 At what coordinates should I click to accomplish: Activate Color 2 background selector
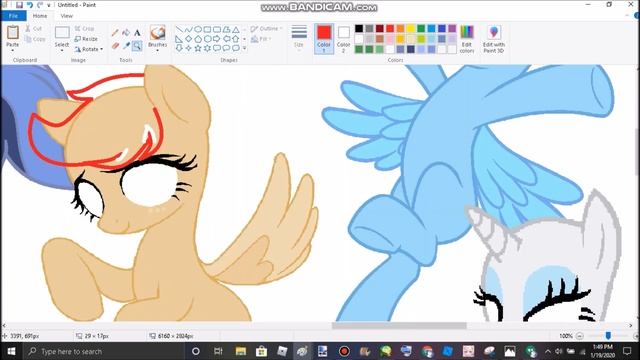coord(344,38)
